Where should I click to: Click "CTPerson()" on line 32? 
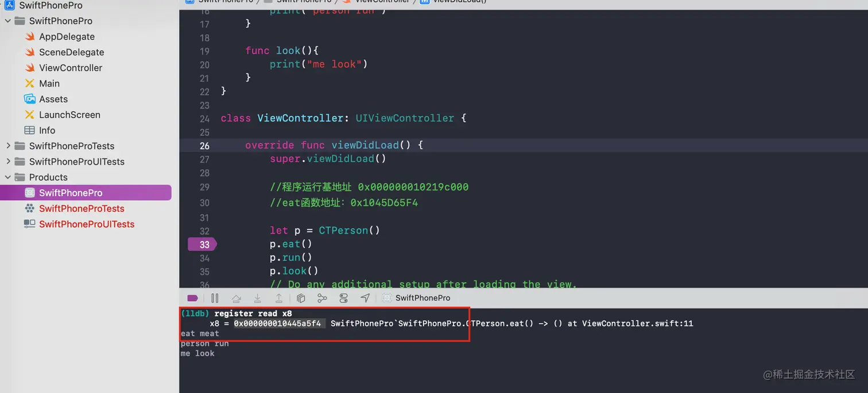tap(350, 231)
